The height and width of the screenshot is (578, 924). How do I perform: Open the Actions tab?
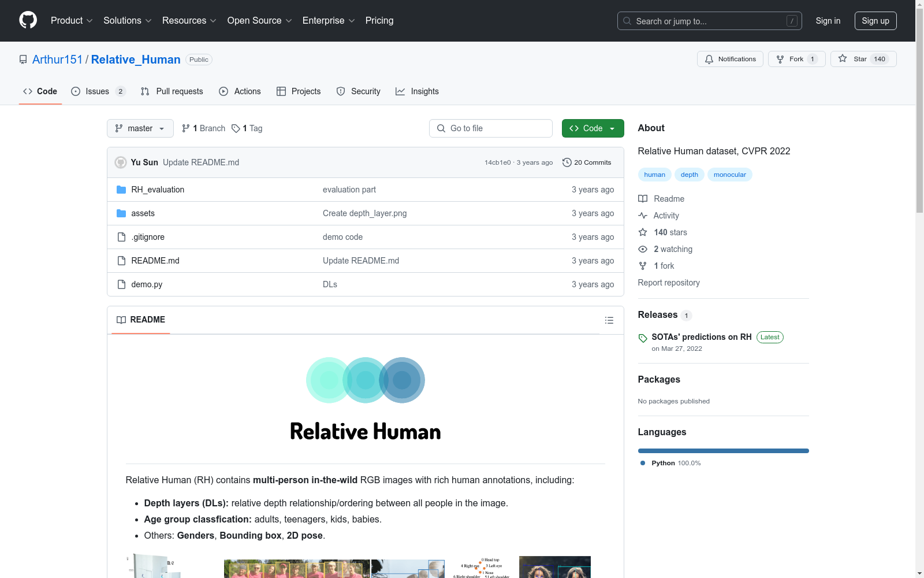[x=240, y=91]
